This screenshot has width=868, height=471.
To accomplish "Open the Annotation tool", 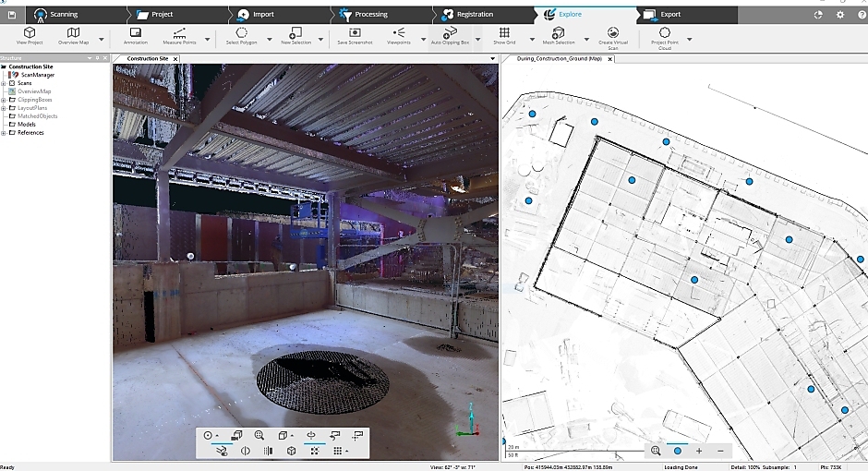I will (136, 33).
